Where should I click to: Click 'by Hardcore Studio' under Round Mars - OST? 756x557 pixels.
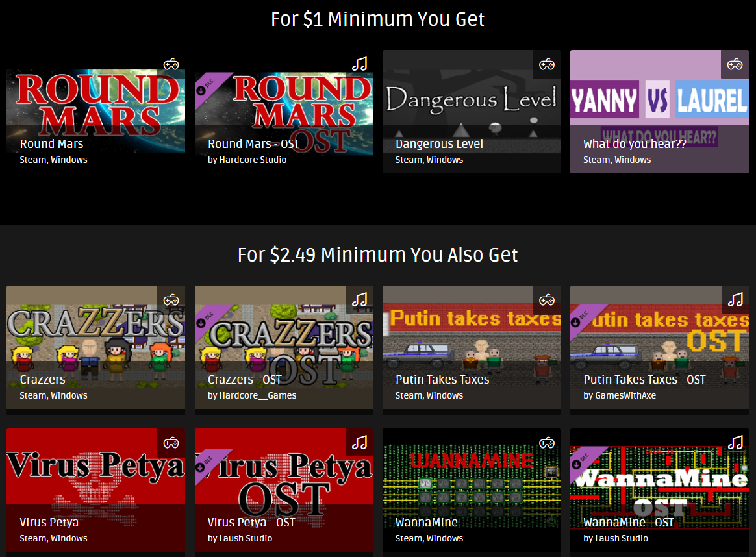tap(247, 160)
